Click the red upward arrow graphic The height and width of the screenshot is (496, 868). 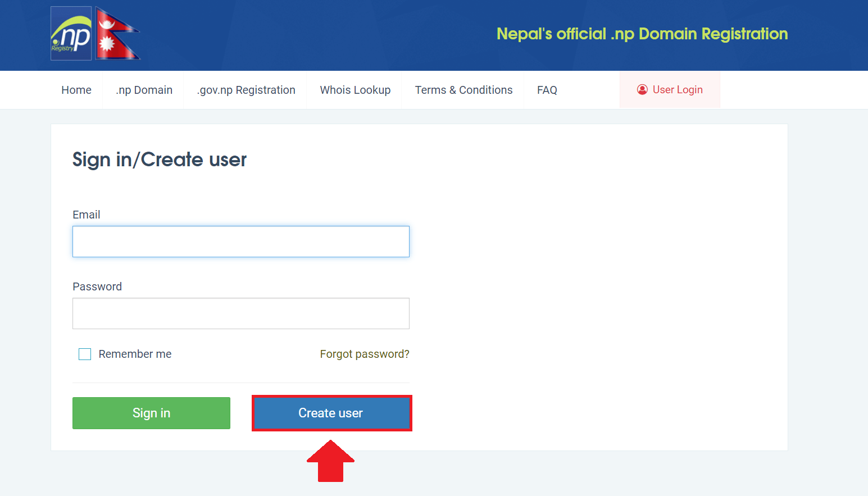point(330,462)
